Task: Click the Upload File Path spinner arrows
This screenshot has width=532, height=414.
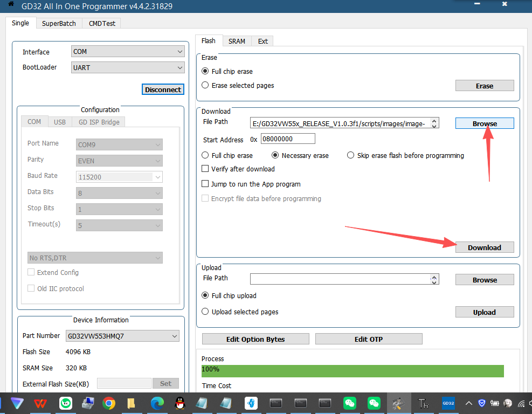Action: [434, 279]
